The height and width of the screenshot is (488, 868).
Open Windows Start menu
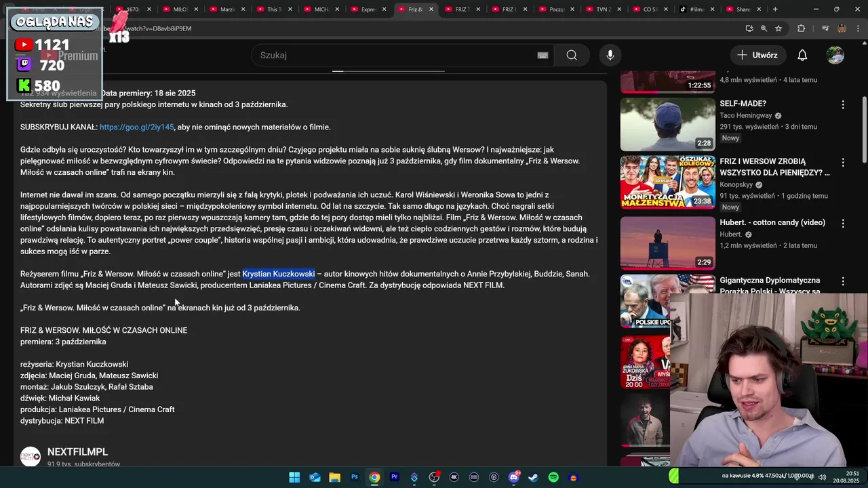294,477
